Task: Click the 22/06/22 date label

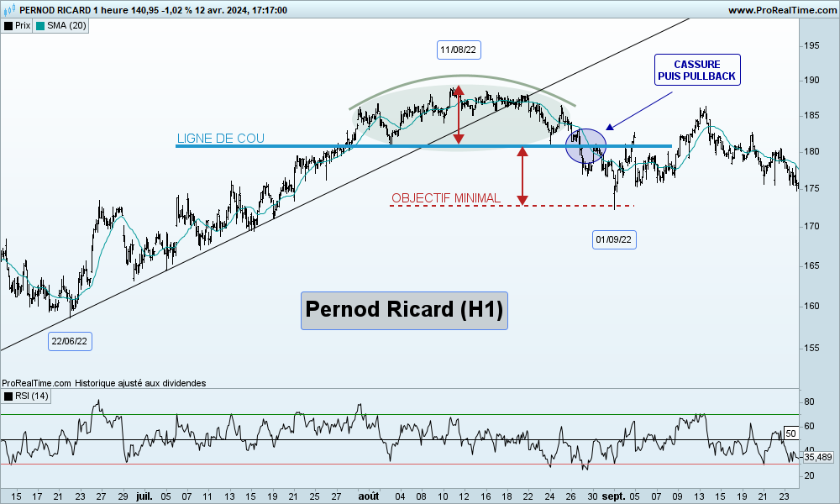Action: click(x=70, y=341)
